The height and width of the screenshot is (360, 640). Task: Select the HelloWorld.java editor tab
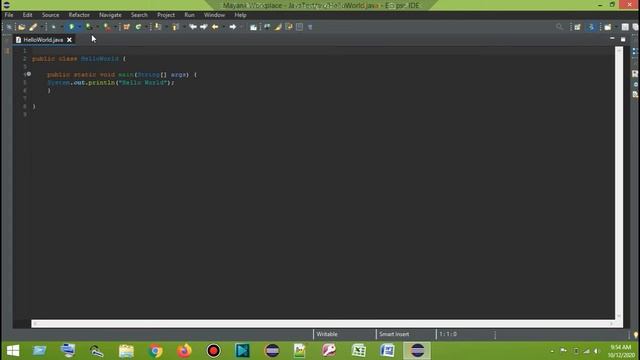(43, 40)
